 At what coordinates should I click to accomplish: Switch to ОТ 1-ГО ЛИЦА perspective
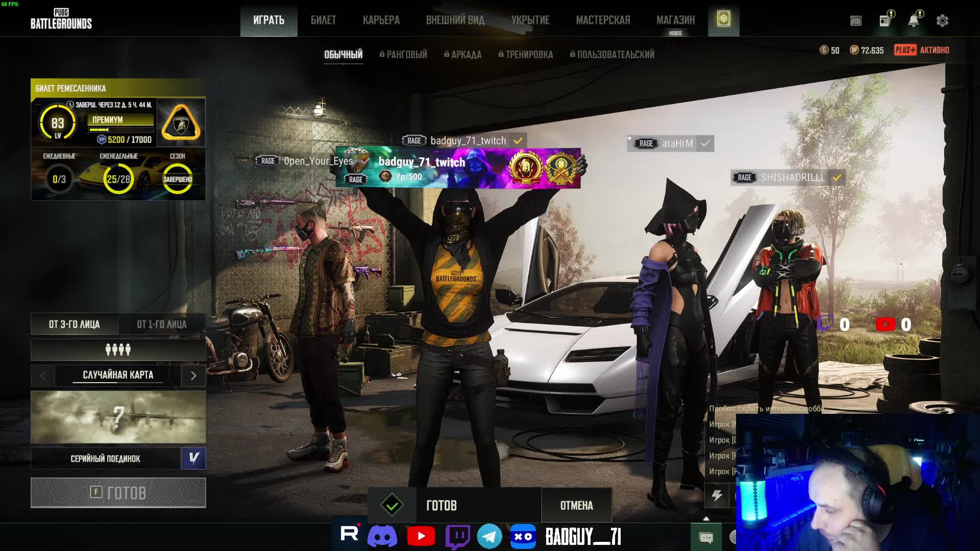pyautogui.click(x=162, y=324)
